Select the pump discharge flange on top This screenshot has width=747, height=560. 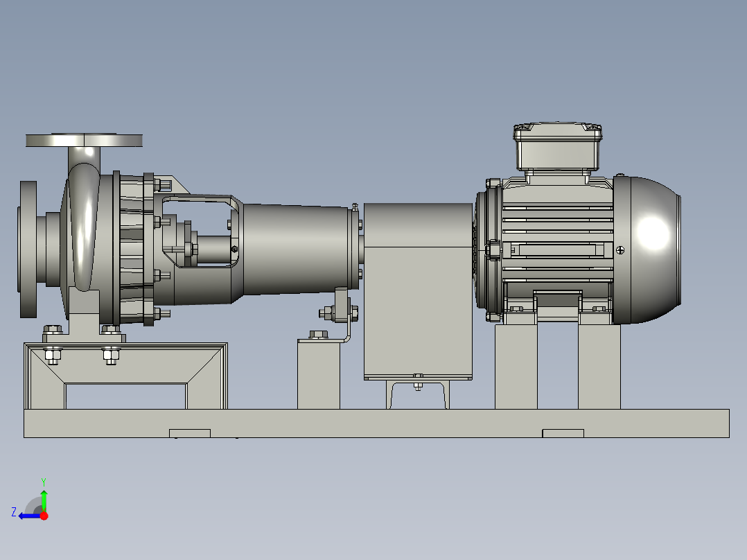84,140
